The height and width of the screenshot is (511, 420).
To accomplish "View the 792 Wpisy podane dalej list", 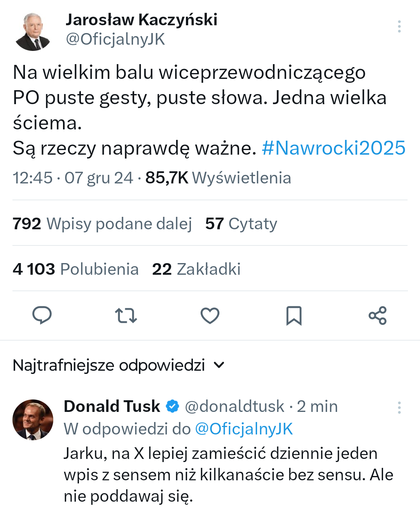I will (x=102, y=223).
